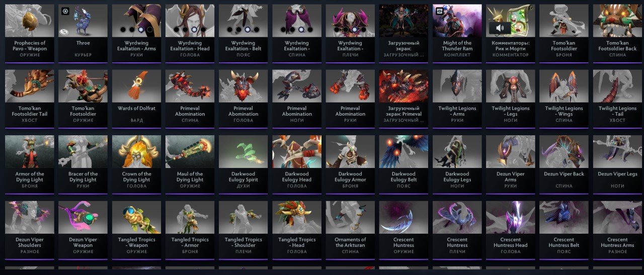Click the speaker icon on Rick and Morty announcer
Image resolution: width=644 pixels, height=275 pixels.
point(500,28)
